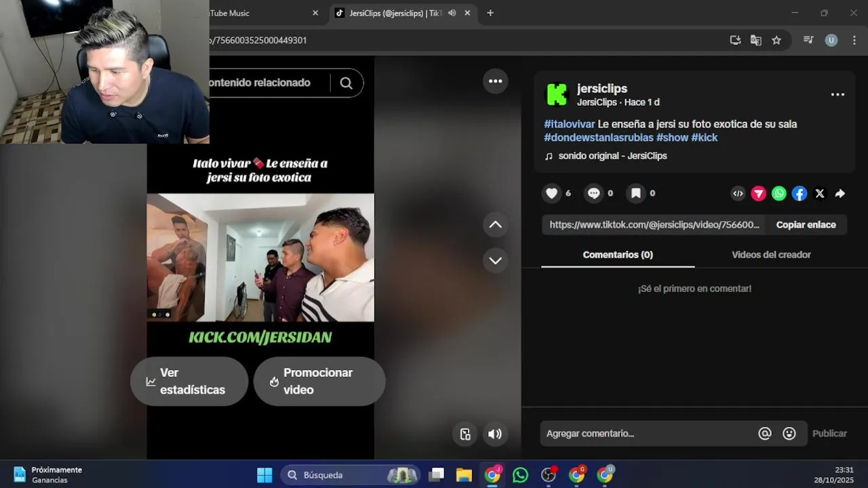Open the emoji picker in comment box
The height and width of the screenshot is (488, 868).
tap(789, 434)
